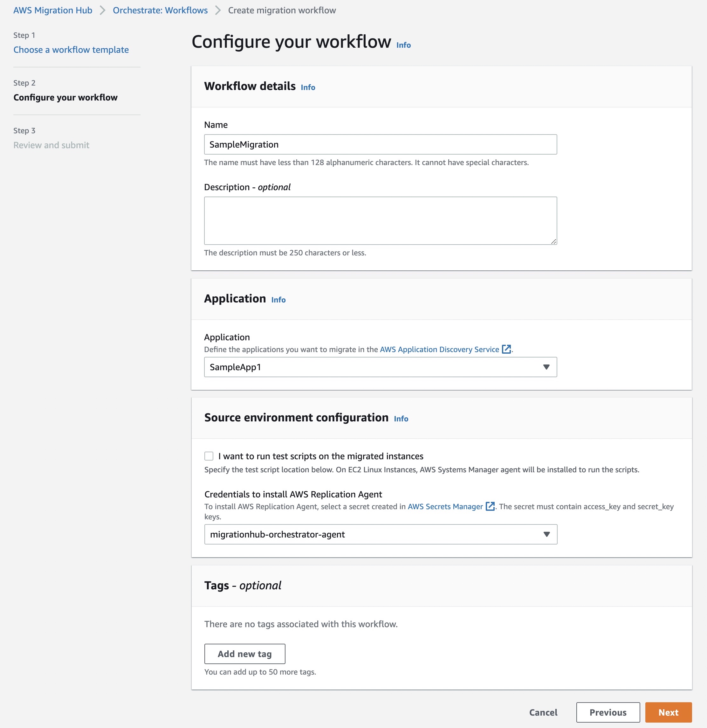Click the external link icon after Secrets Manager
Screen dimensions: 707x728
[x=490, y=506]
